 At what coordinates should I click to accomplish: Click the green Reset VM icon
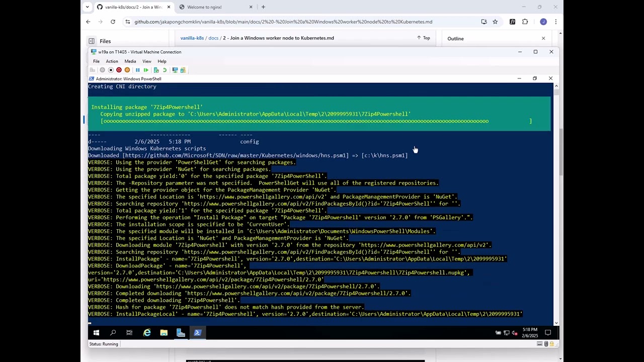146,70
